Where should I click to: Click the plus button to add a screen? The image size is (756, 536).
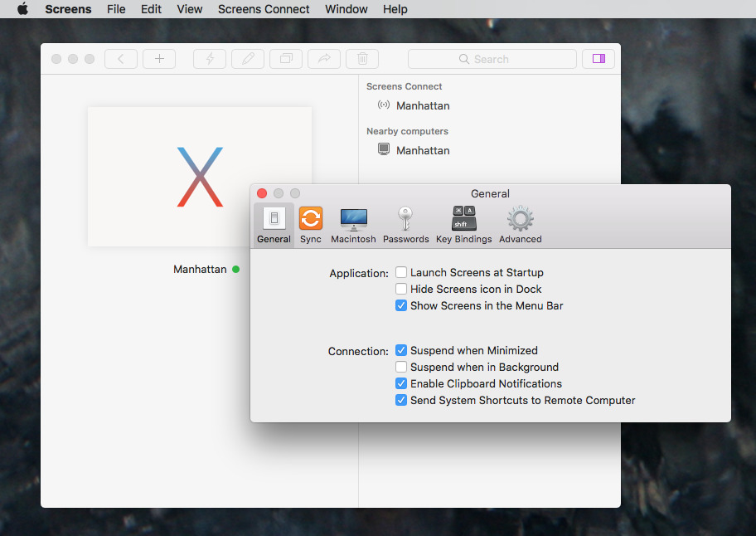click(159, 59)
